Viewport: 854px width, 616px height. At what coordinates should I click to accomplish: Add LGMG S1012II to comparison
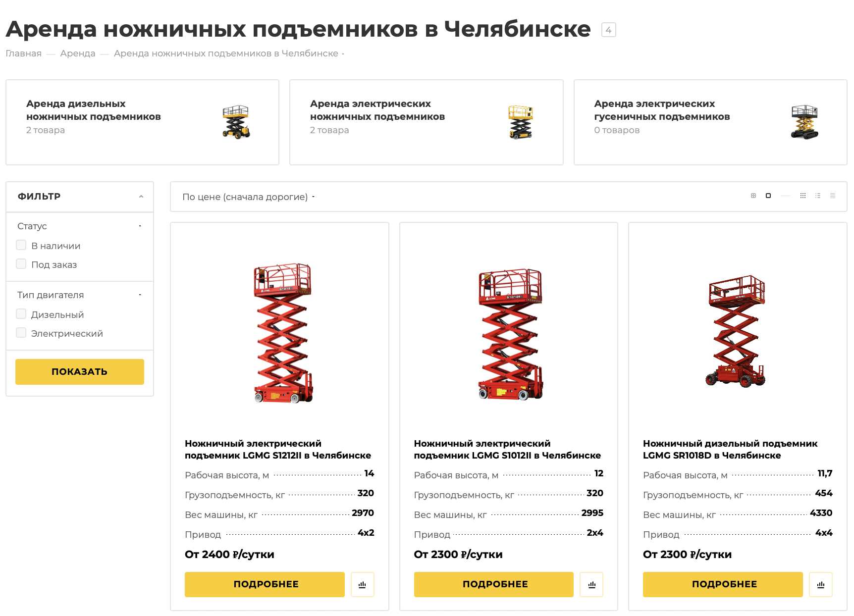591,585
